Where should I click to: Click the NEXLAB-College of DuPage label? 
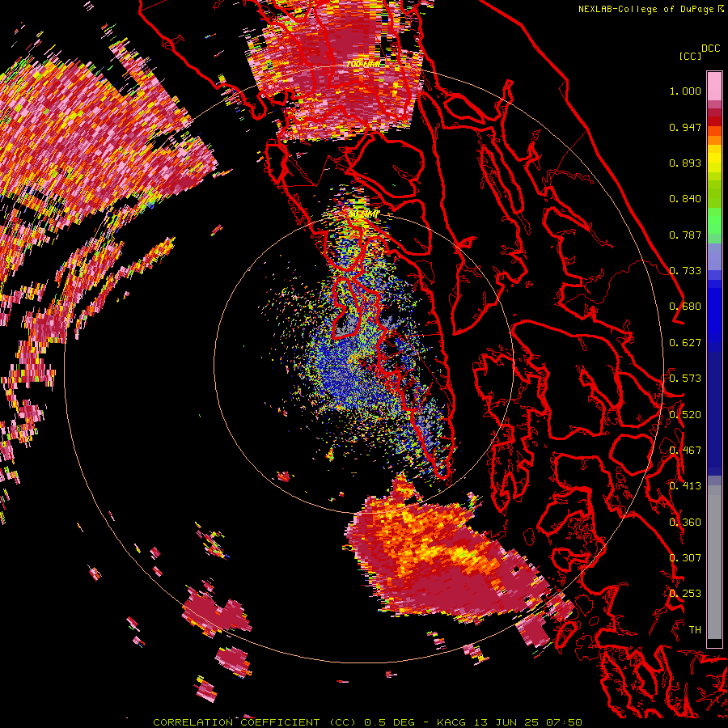point(650,9)
